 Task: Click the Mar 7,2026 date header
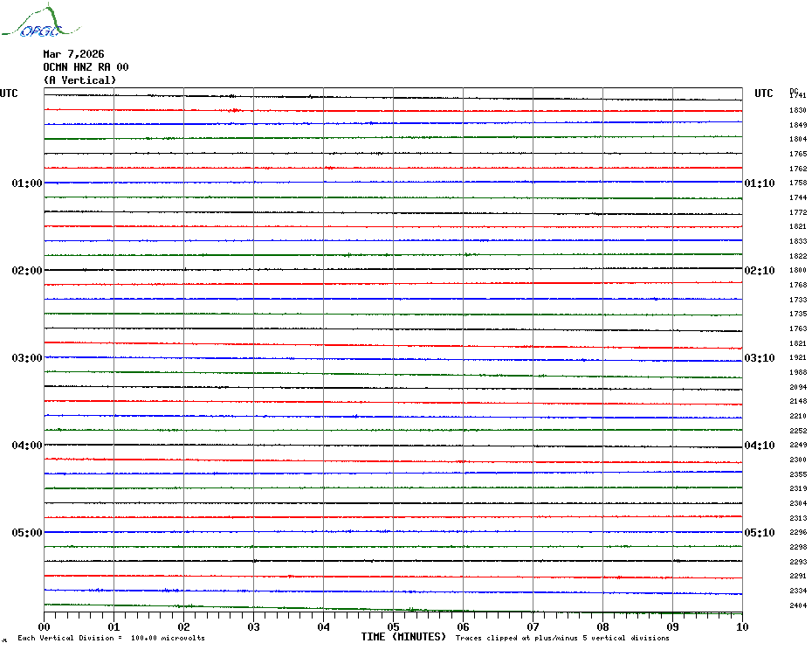pos(73,54)
